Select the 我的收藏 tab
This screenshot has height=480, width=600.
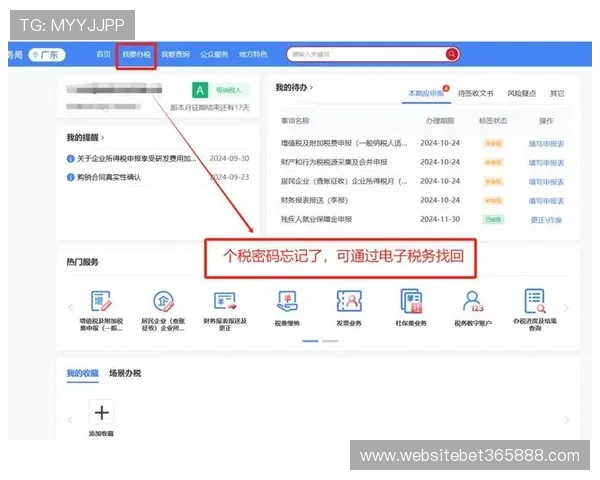click(83, 373)
